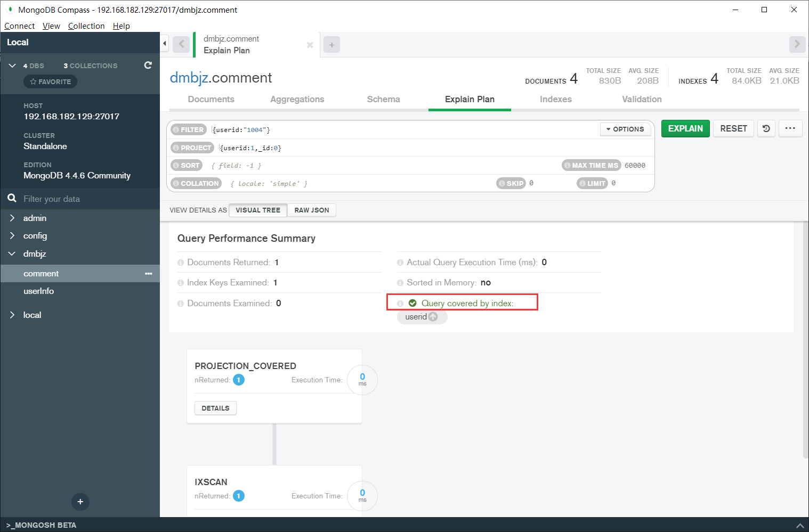The image size is (809, 532).
Task: Switch to the Validation tab
Action: (642, 99)
